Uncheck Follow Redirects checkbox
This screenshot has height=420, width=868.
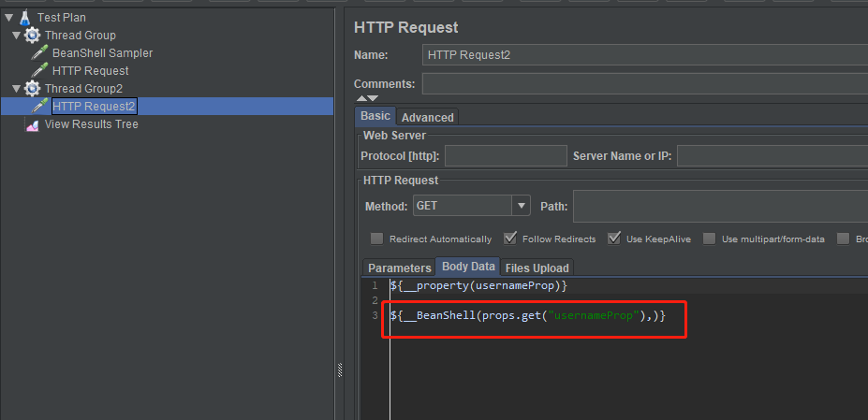(x=510, y=239)
